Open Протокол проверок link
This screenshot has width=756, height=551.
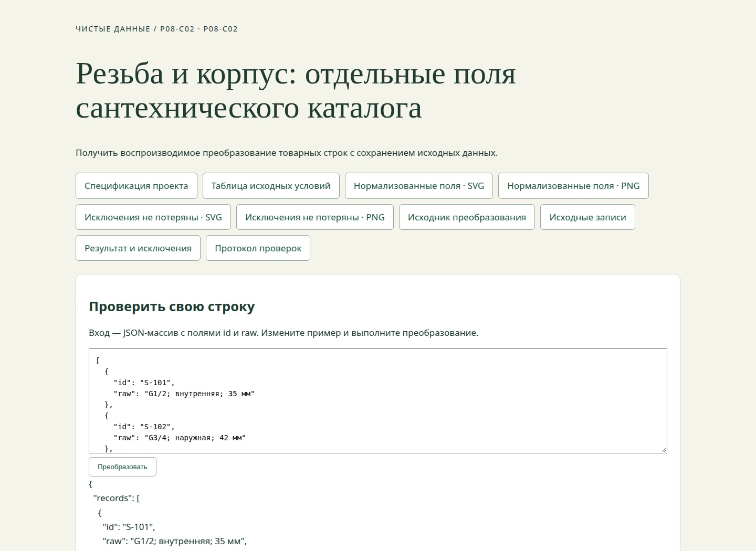[258, 248]
